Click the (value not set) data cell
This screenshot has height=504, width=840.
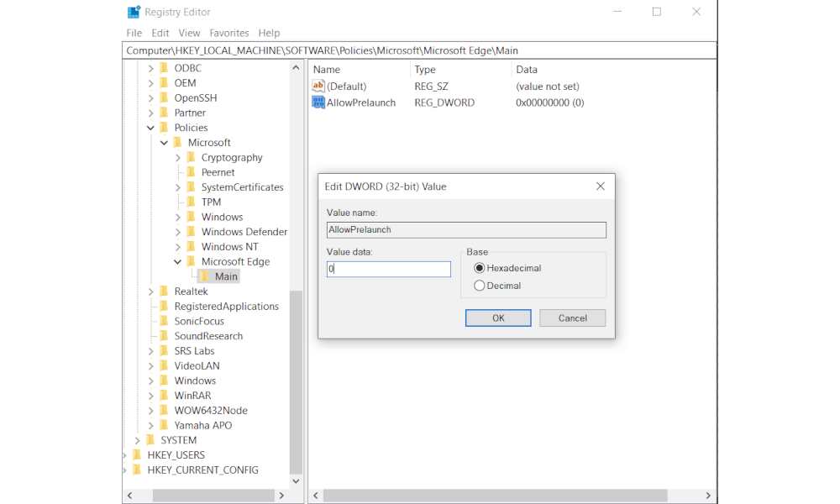coord(547,87)
